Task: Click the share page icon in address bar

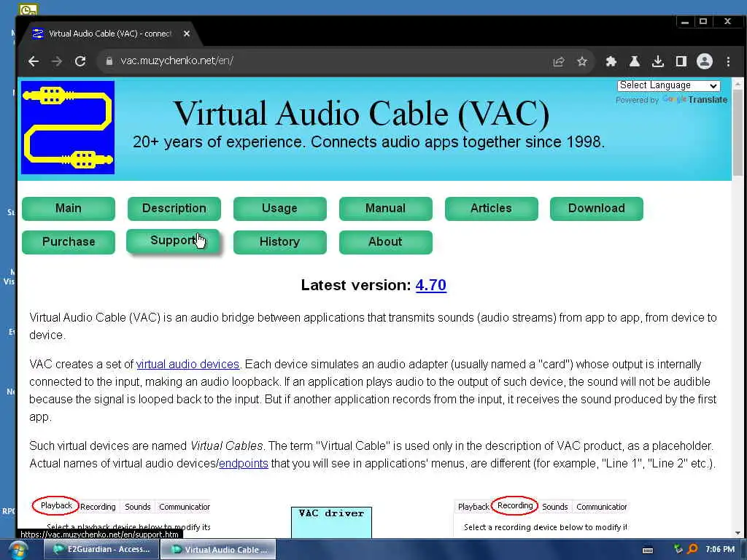Action: (558, 61)
